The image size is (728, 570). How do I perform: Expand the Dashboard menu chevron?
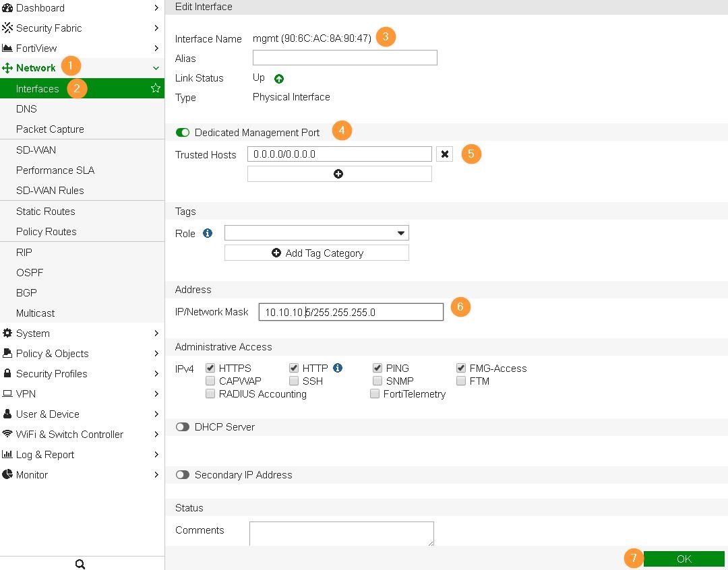point(156,8)
